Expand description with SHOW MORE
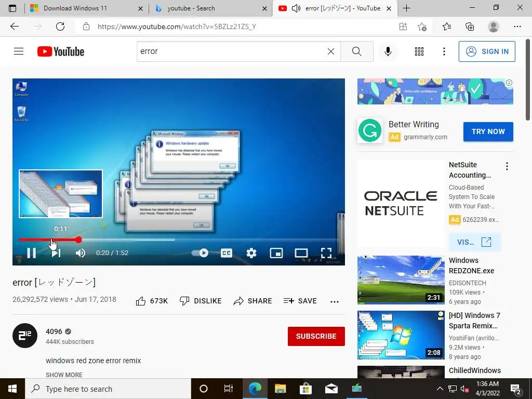This screenshot has height=399, width=532. pyautogui.click(x=64, y=375)
